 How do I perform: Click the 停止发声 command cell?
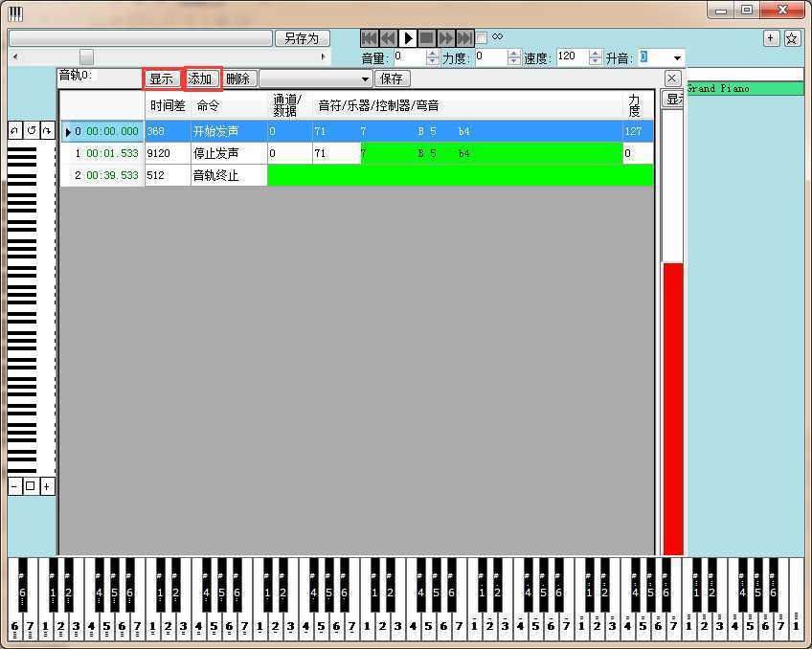click(228, 153)
